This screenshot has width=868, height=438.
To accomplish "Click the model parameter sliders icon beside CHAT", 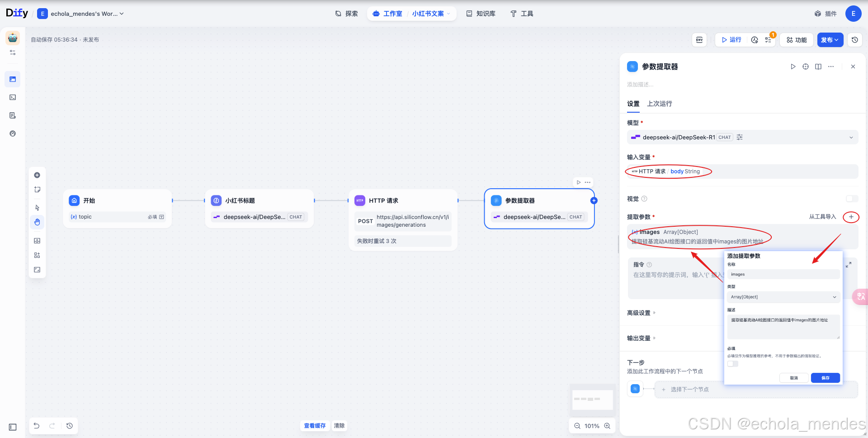I will coord(740,137).
